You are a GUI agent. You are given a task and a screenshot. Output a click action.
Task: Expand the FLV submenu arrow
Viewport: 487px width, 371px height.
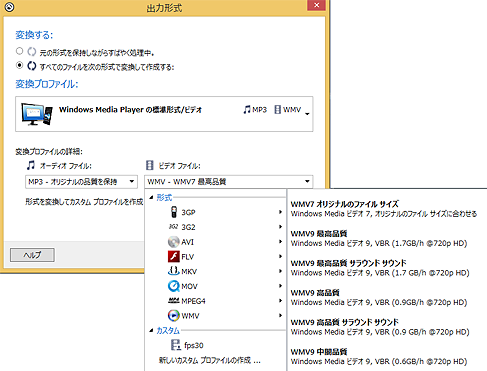280,256
